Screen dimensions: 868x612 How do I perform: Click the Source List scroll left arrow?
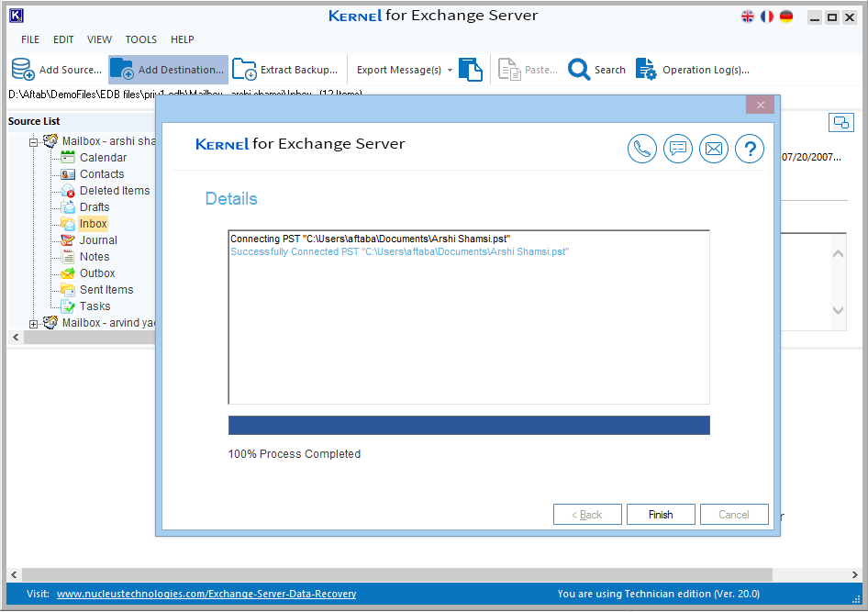coord(16,337)
